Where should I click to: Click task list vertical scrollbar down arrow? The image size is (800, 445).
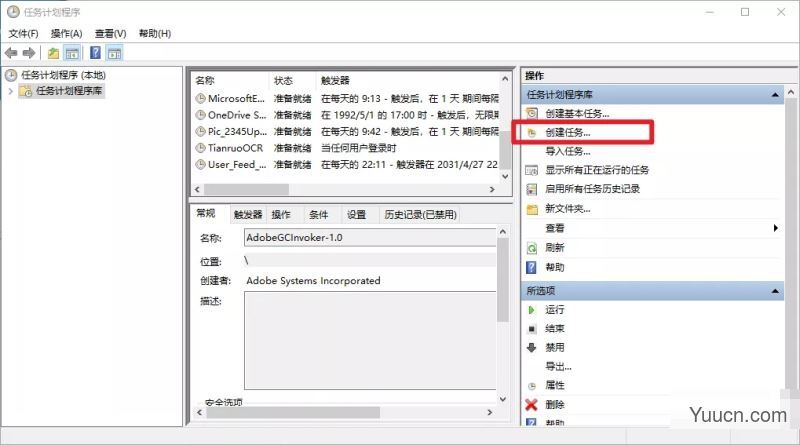505,177
